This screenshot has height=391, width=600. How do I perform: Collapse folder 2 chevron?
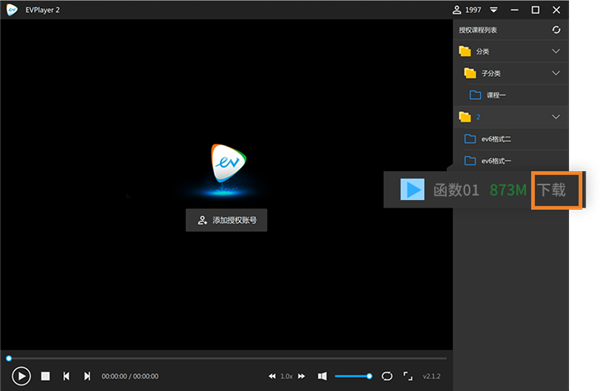pyautogui.click(x=556, y=117)
